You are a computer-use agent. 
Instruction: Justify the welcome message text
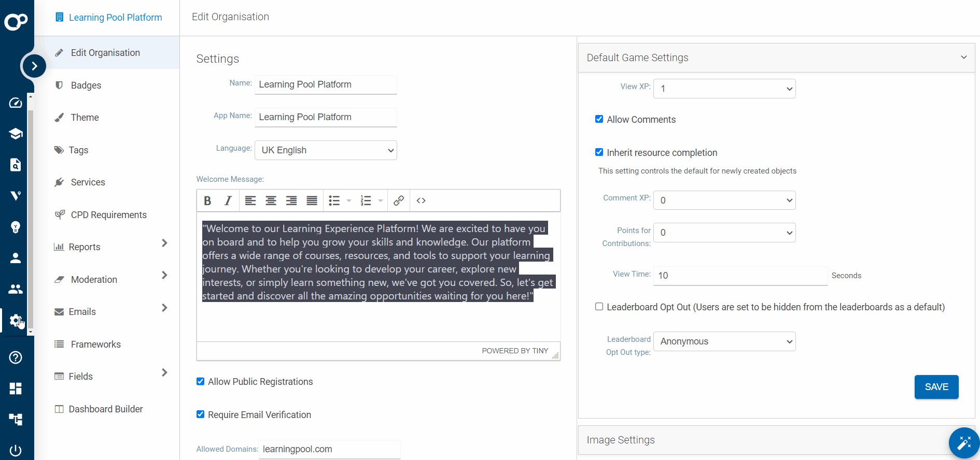(312, 200)
